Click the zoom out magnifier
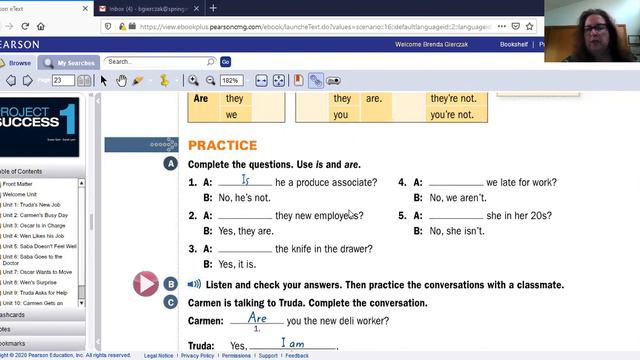This screenshot has width=640, height=360. [210, 80]
